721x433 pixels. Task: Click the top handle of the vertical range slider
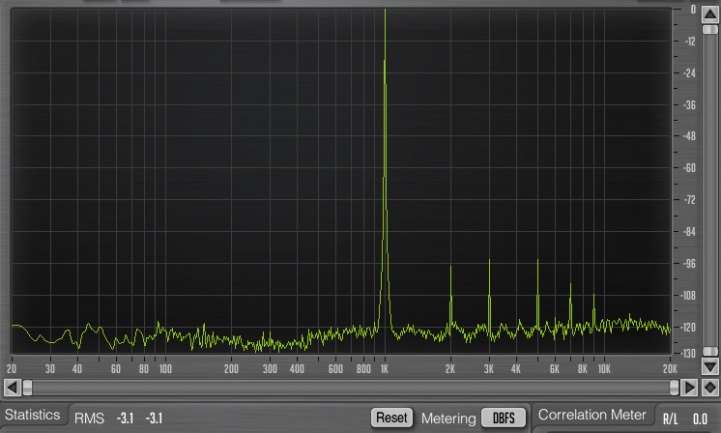tap(710, 29)
